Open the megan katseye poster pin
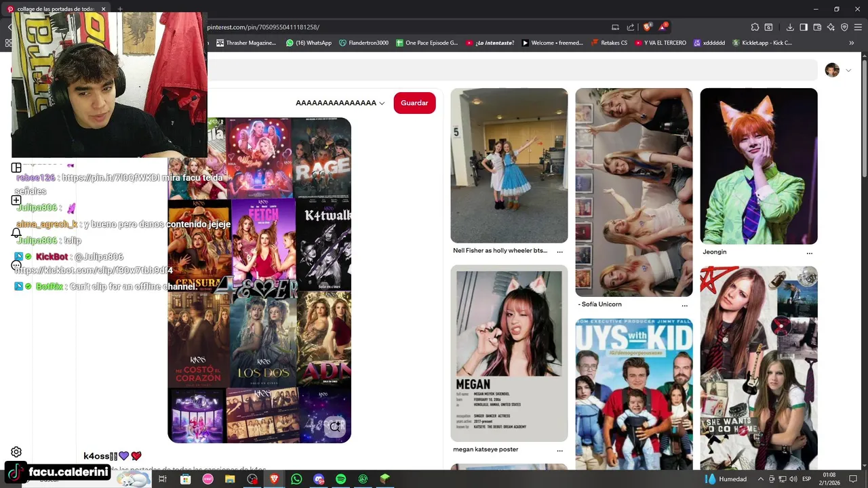The image size is (868, 488). tap(509, 354)
